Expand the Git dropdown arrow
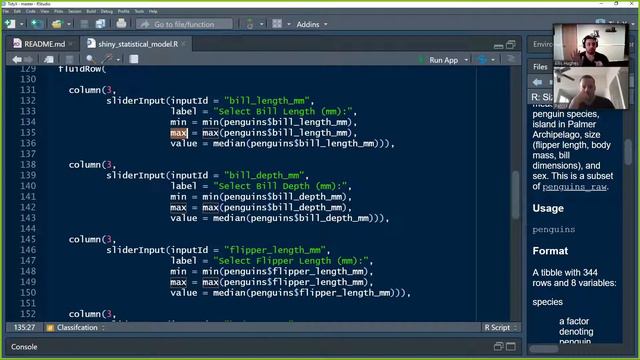640x360 pixels. point(261,24)
